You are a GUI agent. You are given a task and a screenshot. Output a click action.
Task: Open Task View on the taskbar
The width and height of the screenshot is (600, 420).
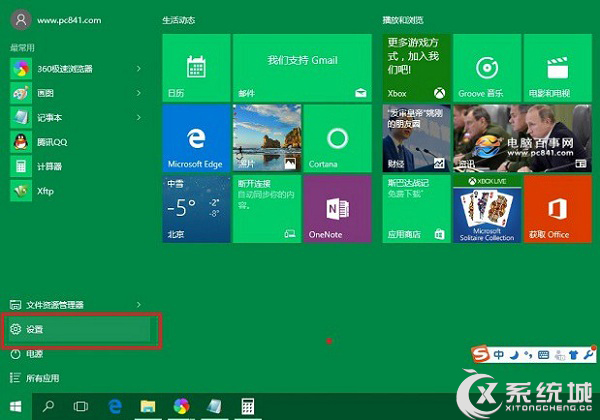(x=81, y=406)
